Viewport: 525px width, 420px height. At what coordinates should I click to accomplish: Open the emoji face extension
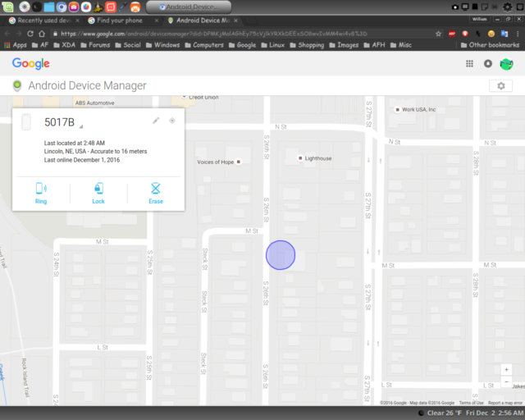coord(491,34)
